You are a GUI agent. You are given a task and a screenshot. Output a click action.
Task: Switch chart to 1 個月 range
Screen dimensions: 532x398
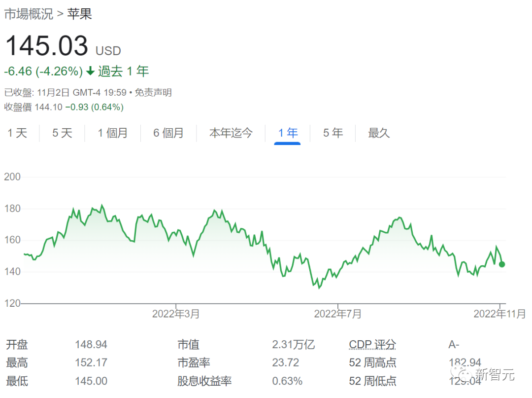click(113, 133)
